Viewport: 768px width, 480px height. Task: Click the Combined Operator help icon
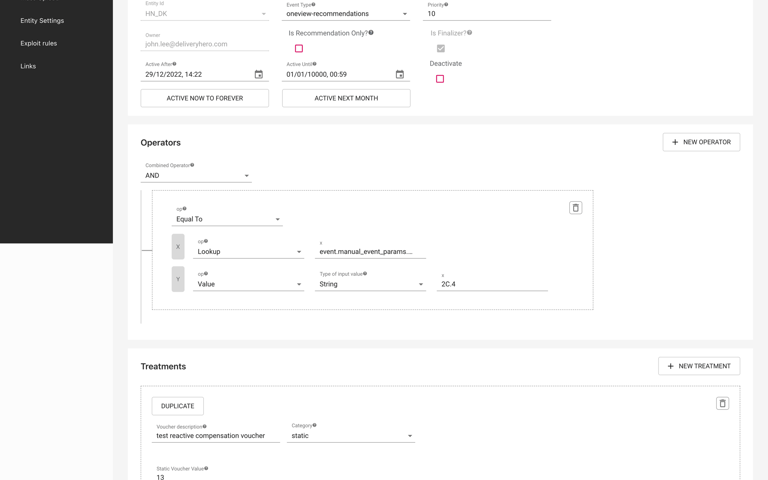(x=192, y=165)
